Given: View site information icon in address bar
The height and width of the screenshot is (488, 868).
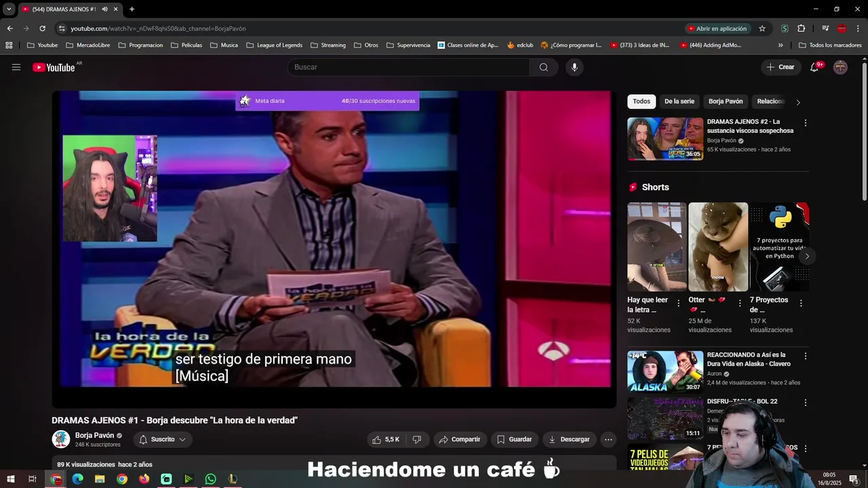Looking at the screenshot, I should [x=62, y=28].
